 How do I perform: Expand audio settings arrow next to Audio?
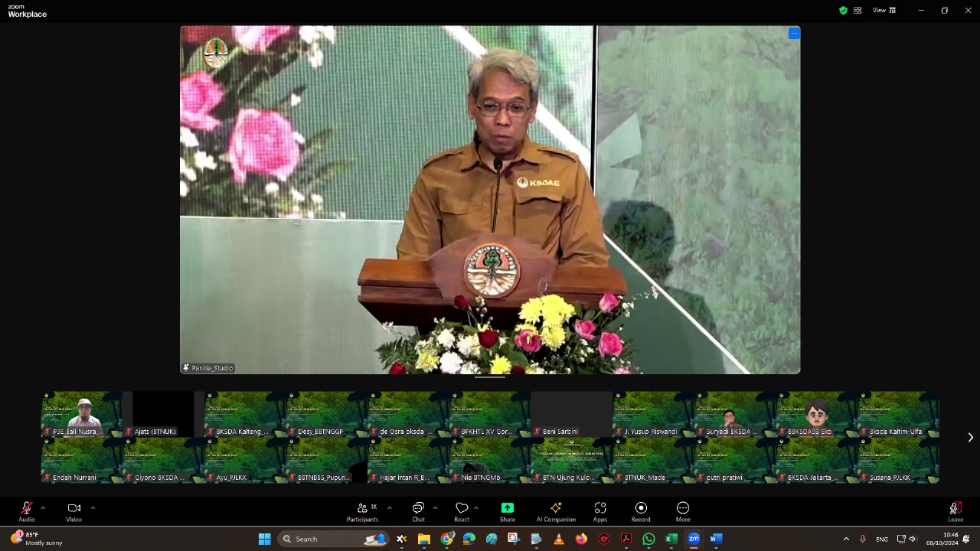pos(43,507)
